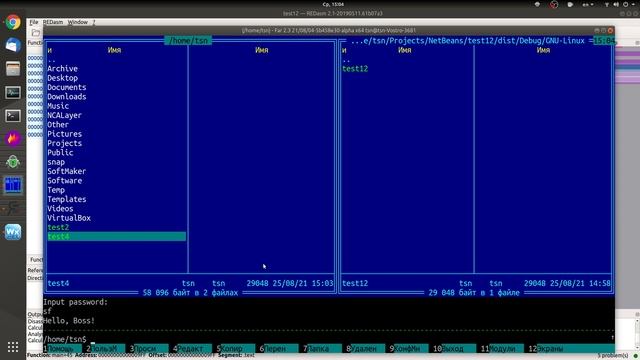Click 12 Экраны screens key
640x360 pixels.
pyautogui.click(x=571, y=349)
